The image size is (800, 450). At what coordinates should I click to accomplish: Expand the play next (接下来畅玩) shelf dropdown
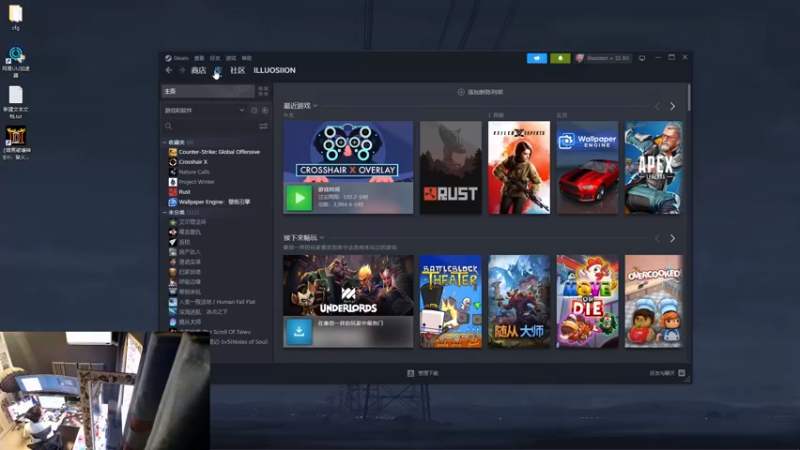pos(322,238)
